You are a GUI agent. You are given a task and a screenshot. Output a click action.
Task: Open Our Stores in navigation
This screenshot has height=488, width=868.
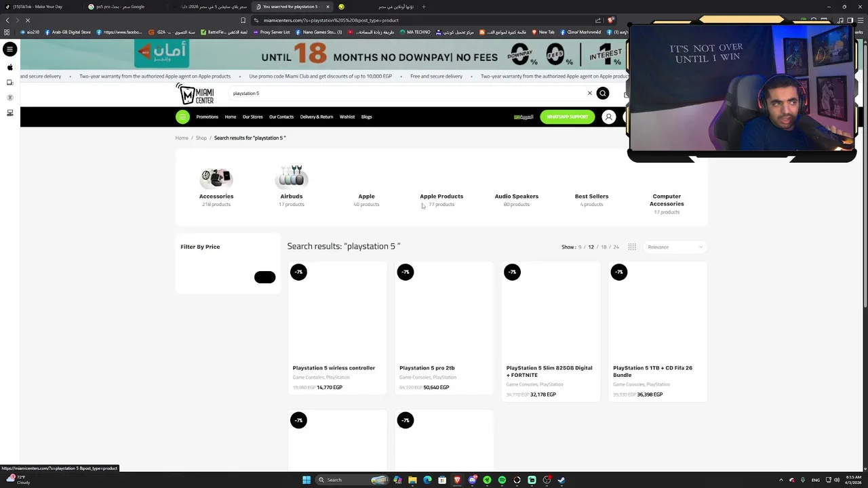(253, 117)
